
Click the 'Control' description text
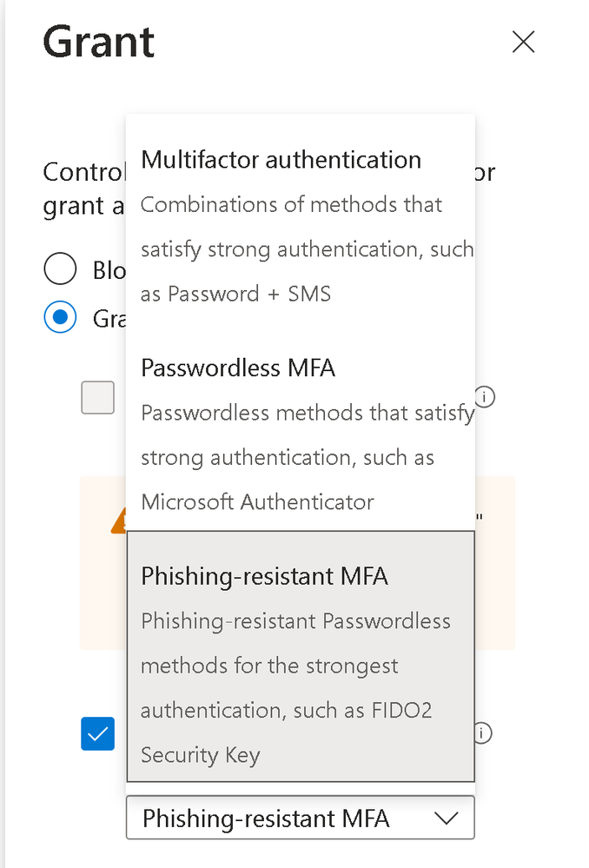(84, 172)
